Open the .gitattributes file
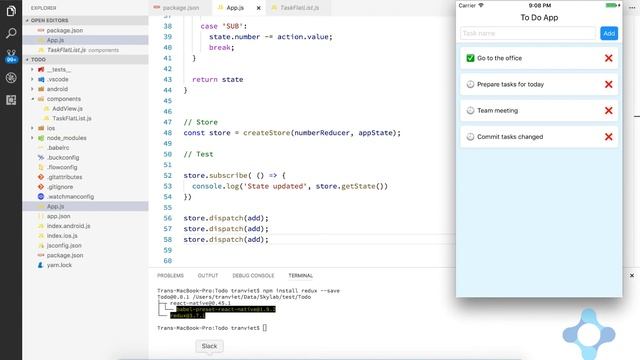Viewport: 640px width, 360px height. 64,177
